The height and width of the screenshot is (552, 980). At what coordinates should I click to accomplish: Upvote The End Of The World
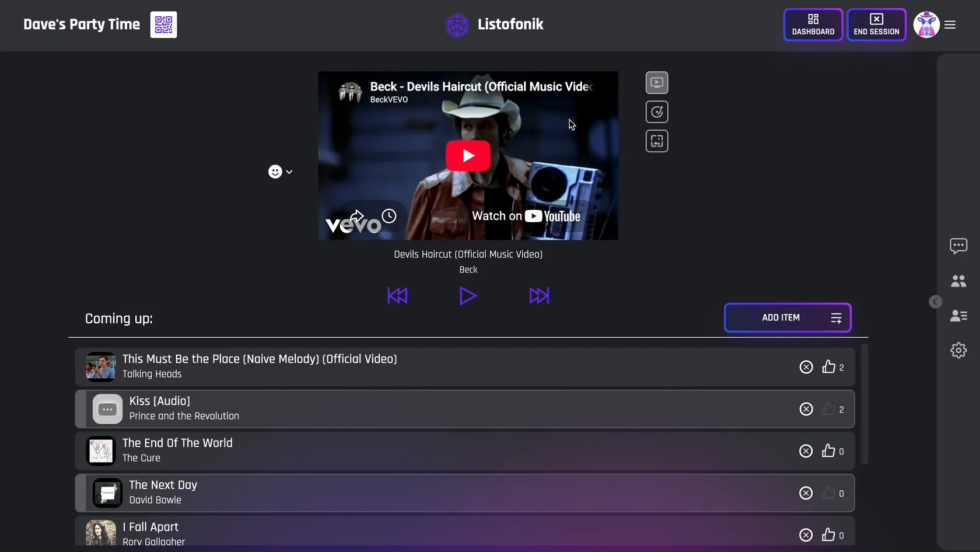pos(828,450)
